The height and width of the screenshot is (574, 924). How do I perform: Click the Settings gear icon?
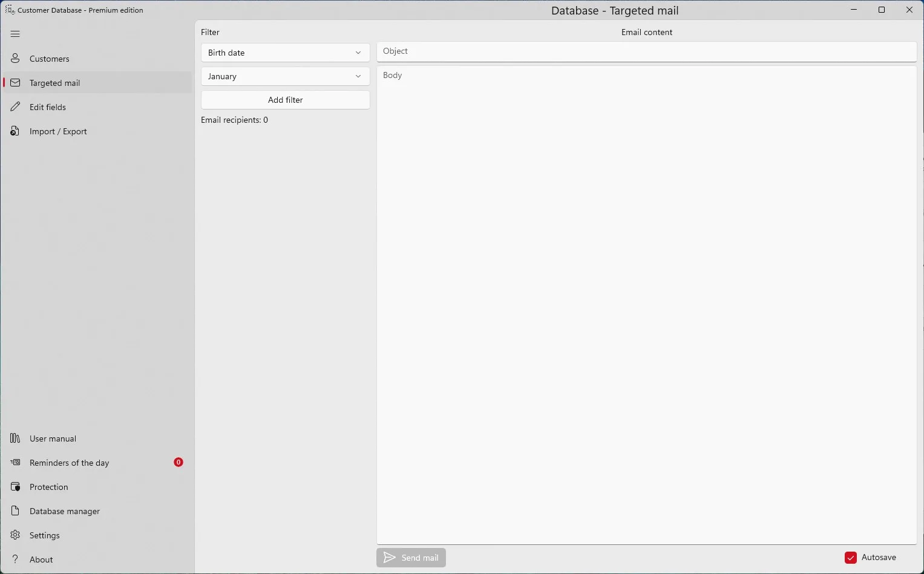click(x=15, y=535)
